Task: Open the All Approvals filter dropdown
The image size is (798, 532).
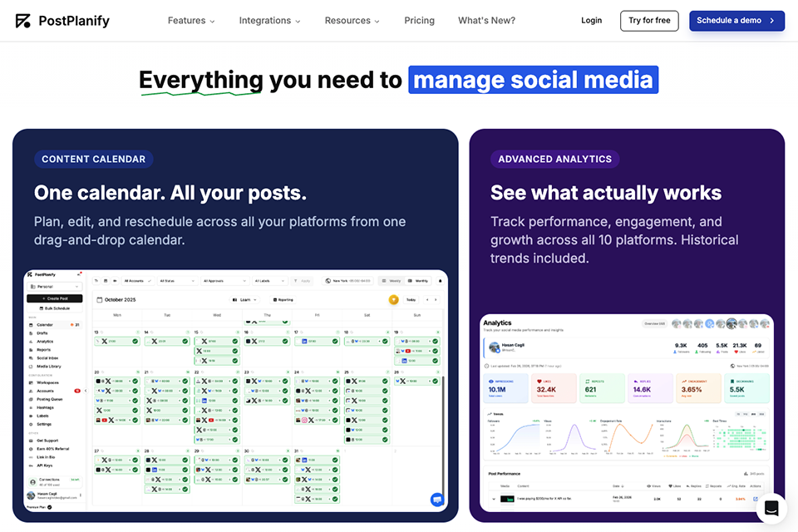Action: (224, 280)
